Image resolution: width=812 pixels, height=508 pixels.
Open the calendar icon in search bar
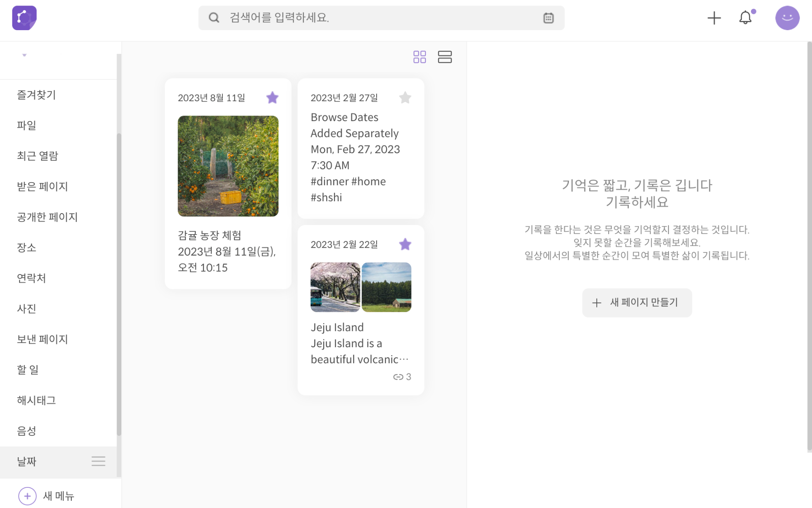click(548, 18)
